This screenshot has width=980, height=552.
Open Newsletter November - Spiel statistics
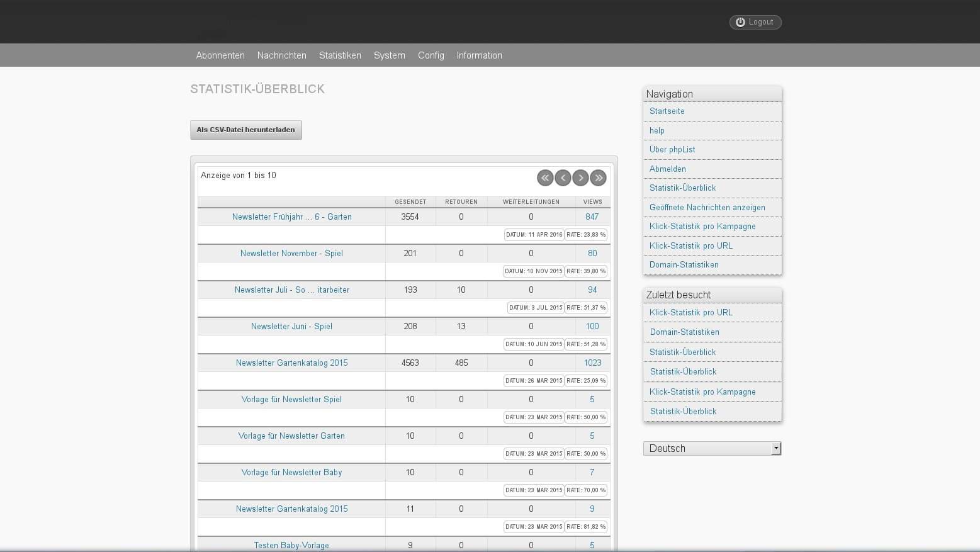point(291,253)
